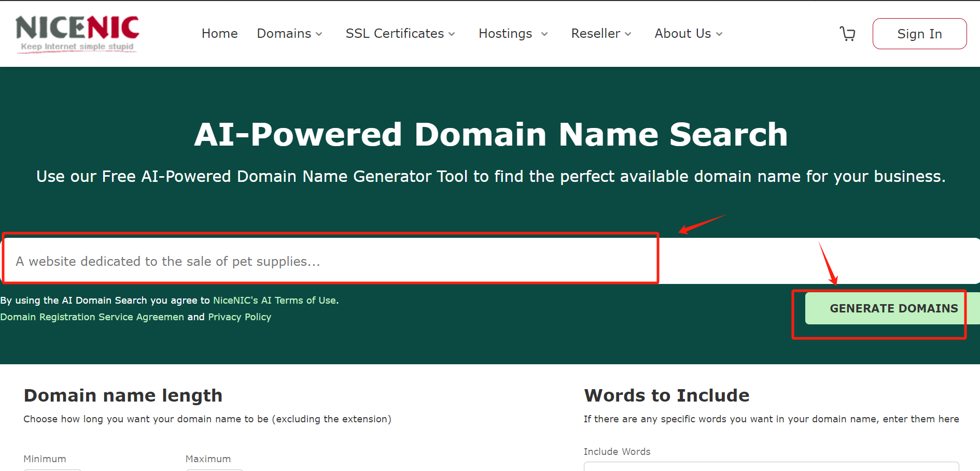Expand the About Us chevron
Screen dimensions: 980x471
[719, 34]
